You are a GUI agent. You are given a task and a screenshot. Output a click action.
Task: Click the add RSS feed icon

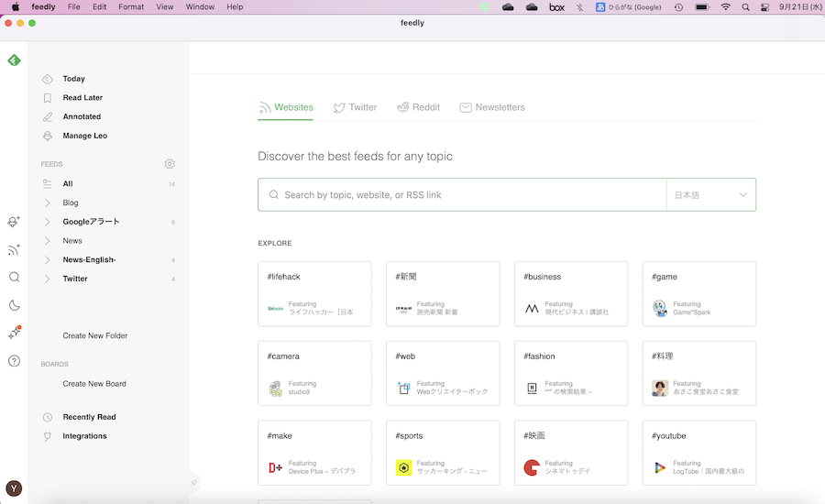pyautogui.click(x=14, y=249)
